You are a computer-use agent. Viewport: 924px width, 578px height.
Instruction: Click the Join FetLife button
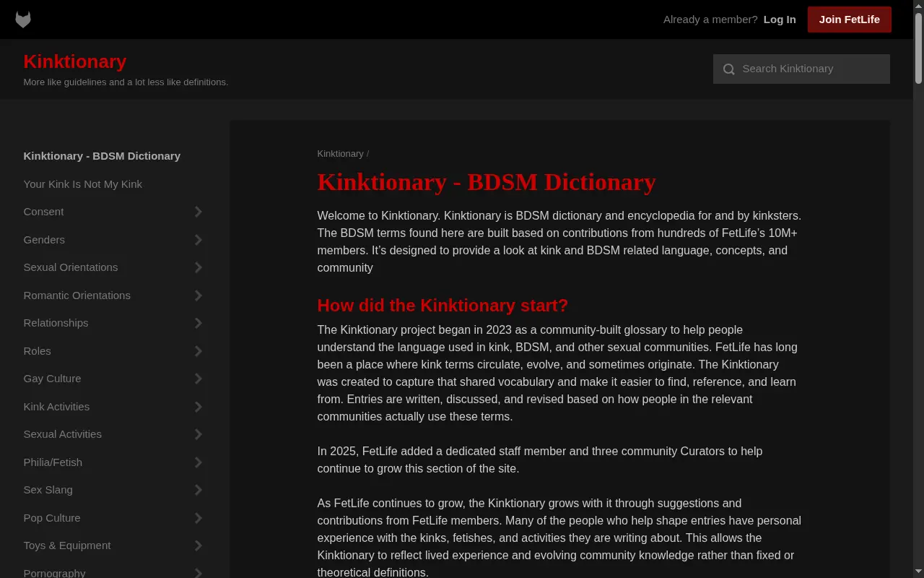pos(849,20)
